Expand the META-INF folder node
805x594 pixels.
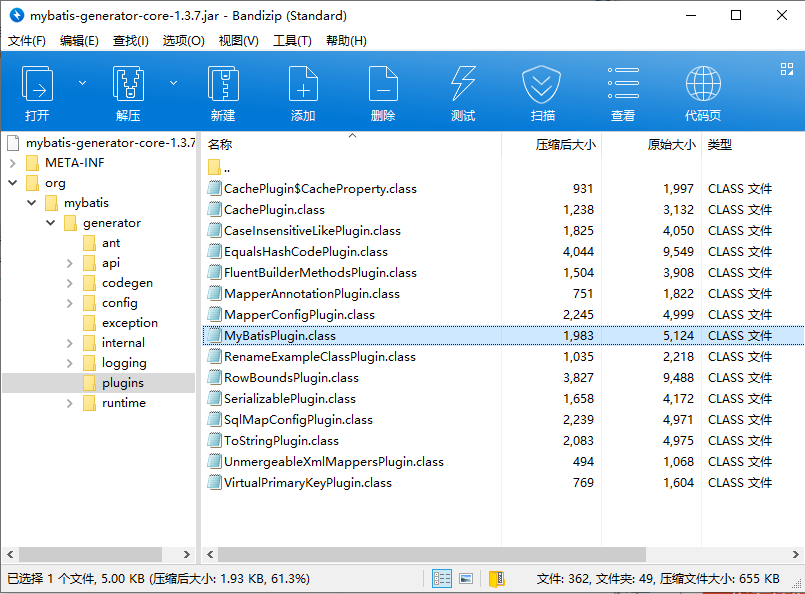tap(13, 163)
